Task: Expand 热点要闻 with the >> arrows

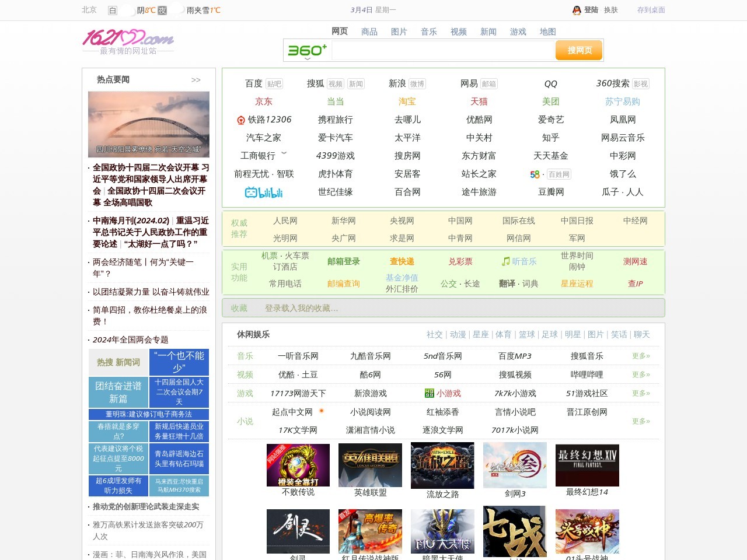Action: (196, 80)
